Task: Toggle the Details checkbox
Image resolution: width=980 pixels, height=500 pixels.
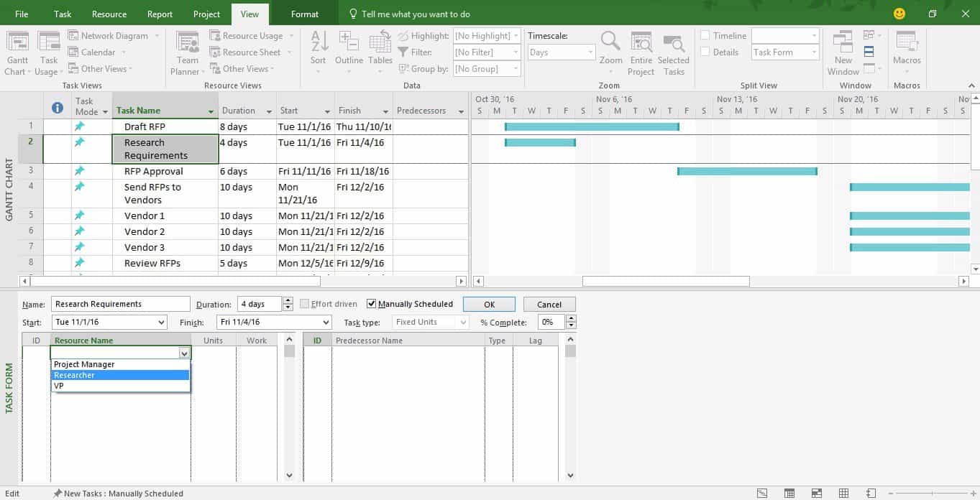Action: coord(705,52)
